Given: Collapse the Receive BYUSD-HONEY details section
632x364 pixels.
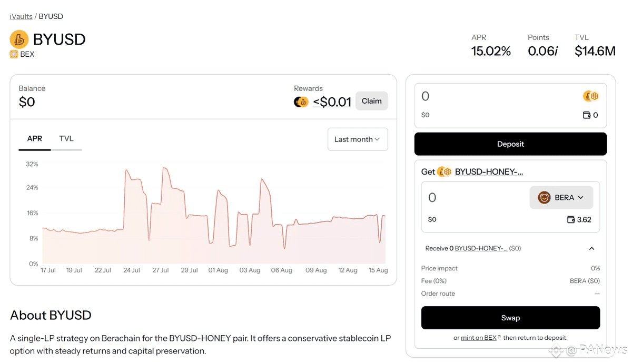Looking at the screenshot, I should click(x=591, y=248).
